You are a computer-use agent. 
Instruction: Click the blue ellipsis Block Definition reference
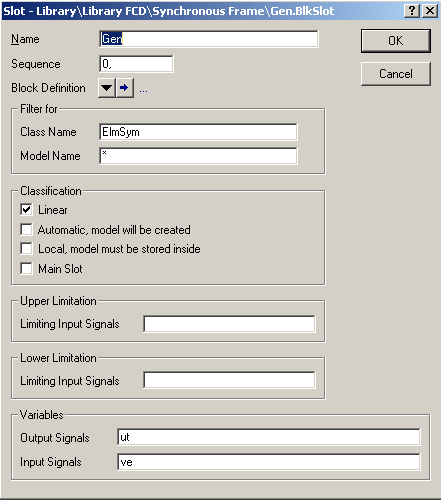[143, 90]
